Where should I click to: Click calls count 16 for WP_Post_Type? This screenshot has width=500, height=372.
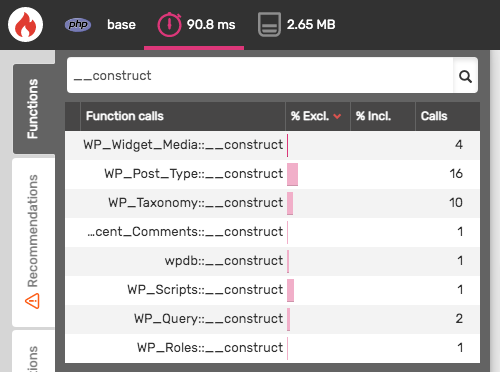click(456, 174)
